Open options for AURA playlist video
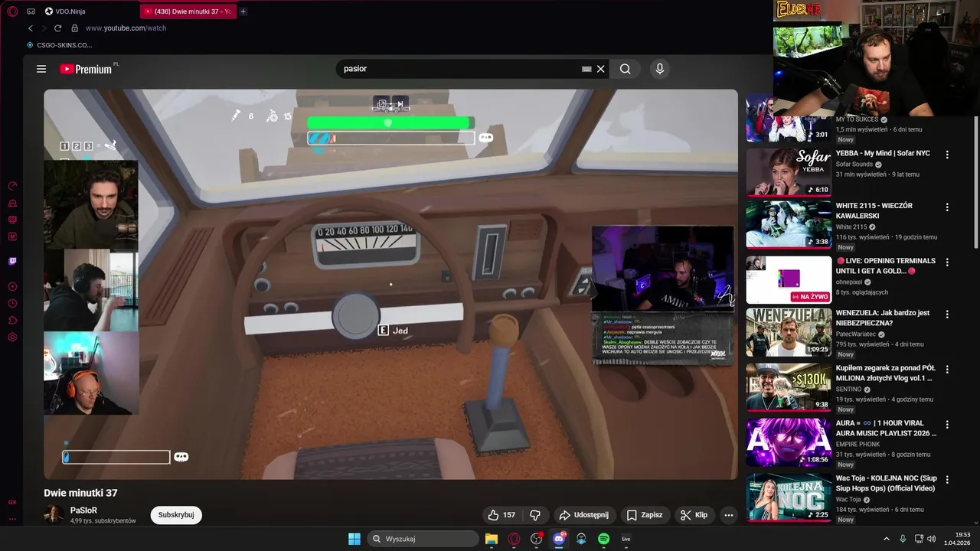The width and height of the screenshot is (980, 551). [947, 424]
